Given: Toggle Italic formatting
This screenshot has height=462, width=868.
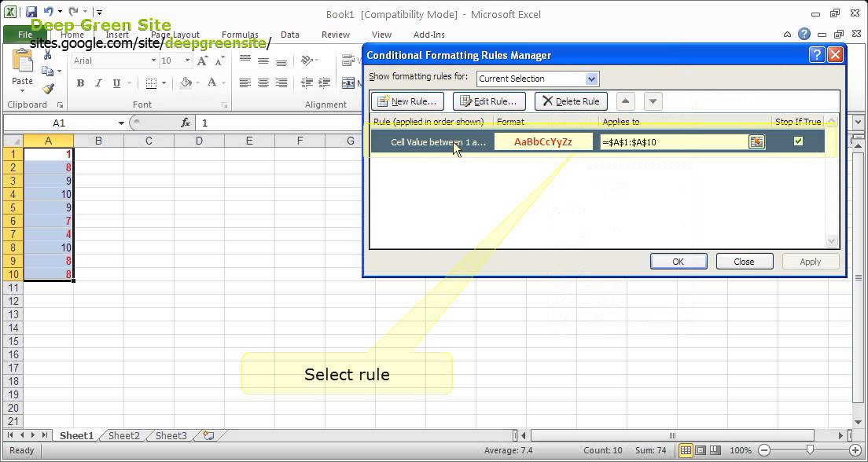Looking at the screenshot, I should click(x=98, y=83).
